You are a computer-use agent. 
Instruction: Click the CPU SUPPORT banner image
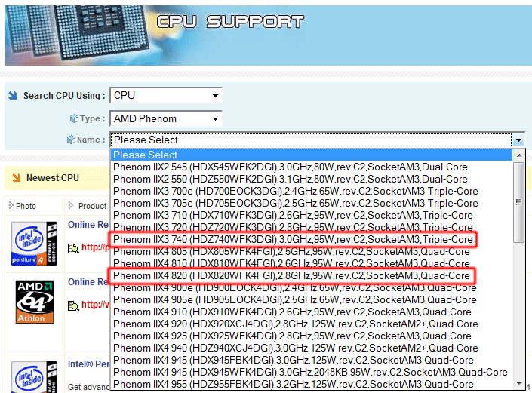268,35
